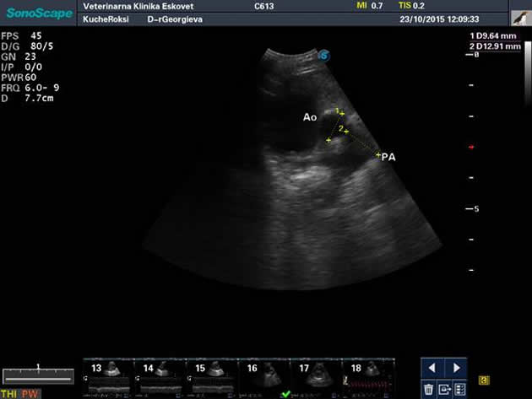This screenshot has width=532, height=399.
Task: Open clip thumbnail number 14
Action: pyautogui.click(x=160, y=378)
